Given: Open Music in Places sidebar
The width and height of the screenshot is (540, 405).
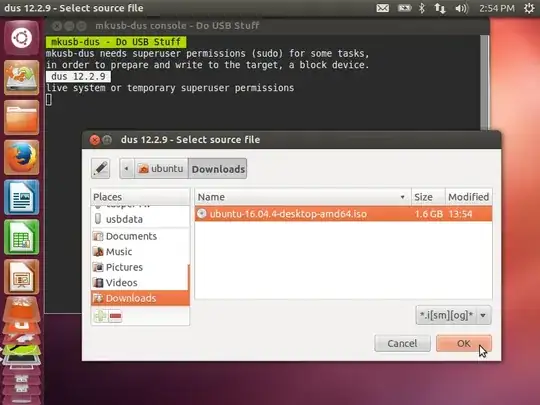Looking at the screenshot, I should (140, 252).
